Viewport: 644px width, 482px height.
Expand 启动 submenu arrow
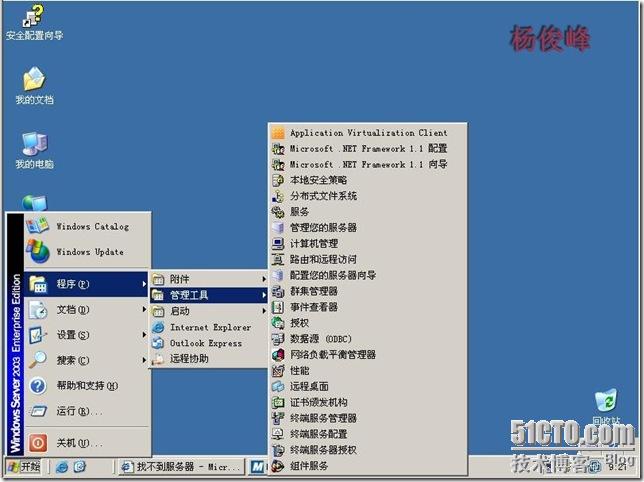[x=264, y=311]
